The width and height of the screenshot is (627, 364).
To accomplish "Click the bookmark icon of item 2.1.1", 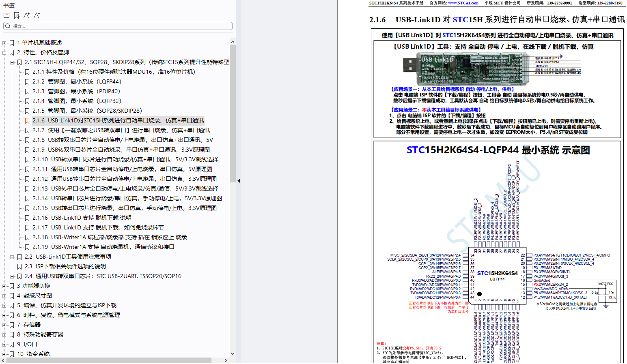I will click(x=27, y=72).
